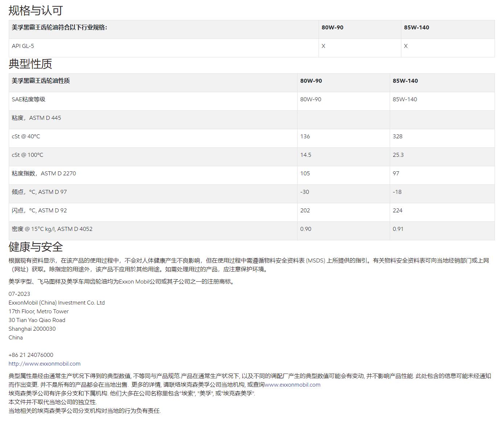Click the 85W-140 value in SAE粘度等级 row

(x=405, y=99)
